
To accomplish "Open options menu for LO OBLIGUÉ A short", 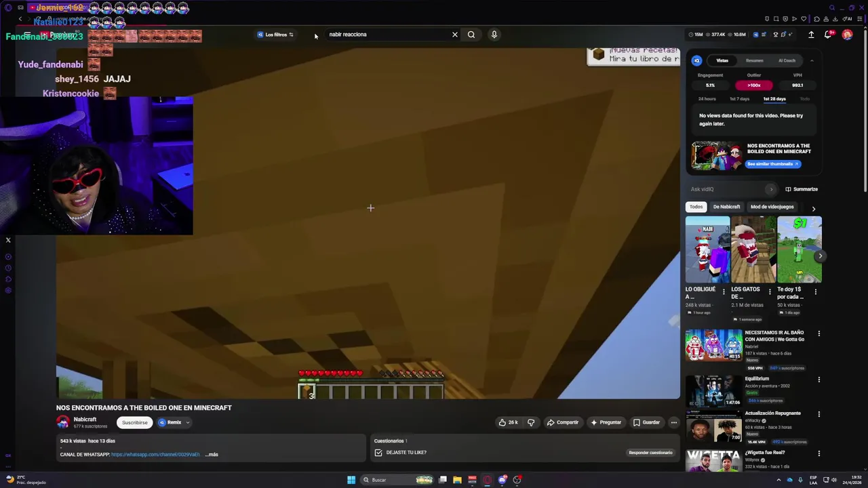I will (724, 292).
